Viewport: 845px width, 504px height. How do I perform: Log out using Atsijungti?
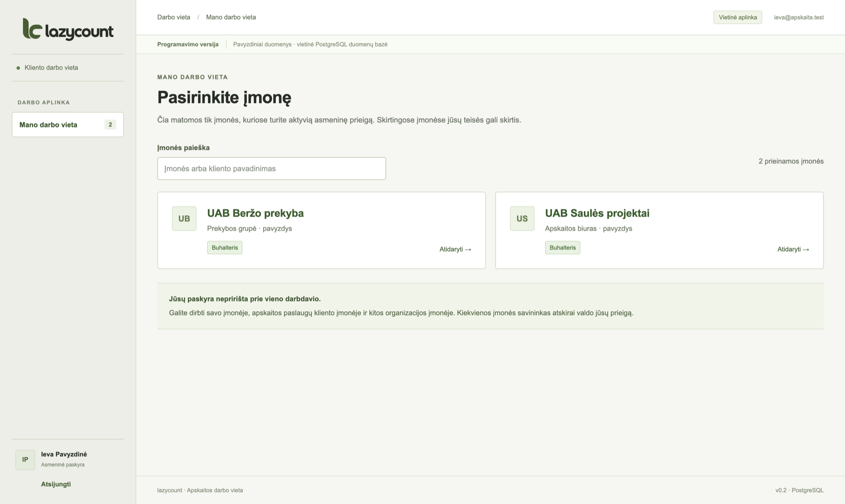[56, 484]
